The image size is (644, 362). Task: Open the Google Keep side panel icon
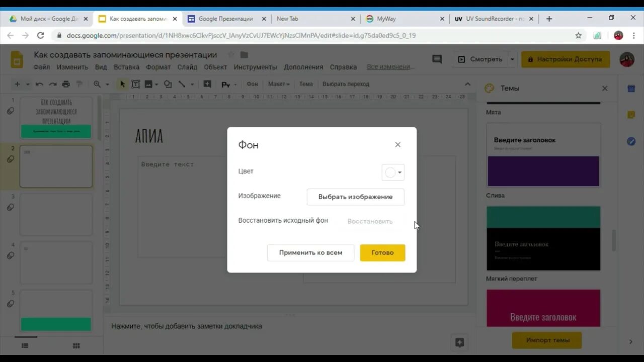pos(631,115)
